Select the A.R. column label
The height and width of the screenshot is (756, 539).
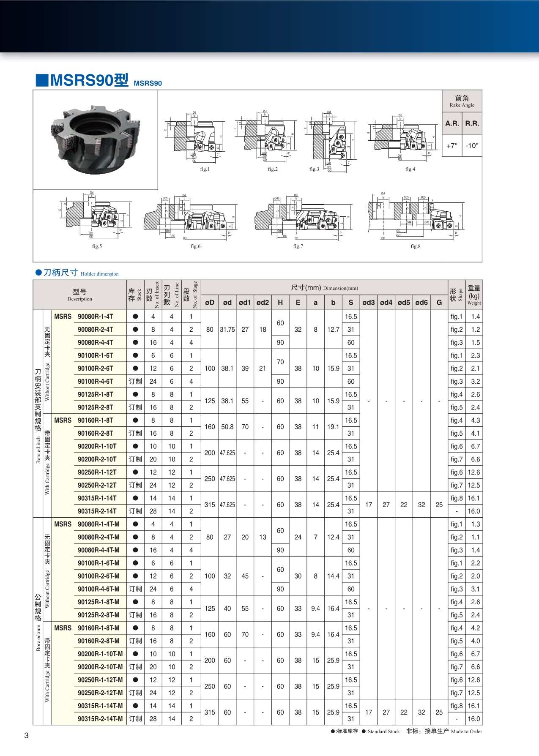point(452,123)
